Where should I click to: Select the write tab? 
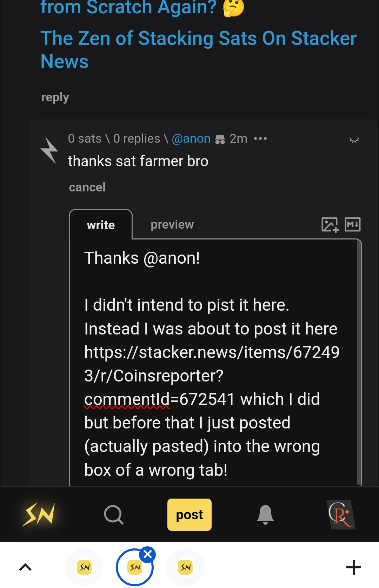101,225
